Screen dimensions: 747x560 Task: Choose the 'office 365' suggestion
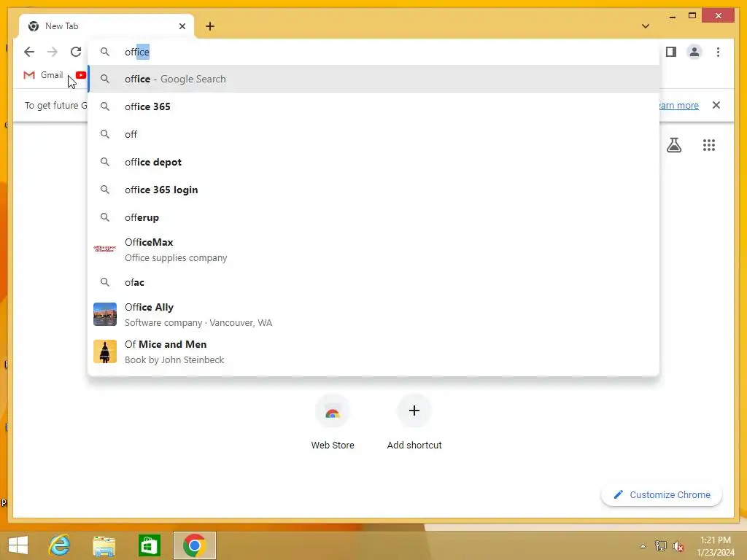(x=373, y=106)
